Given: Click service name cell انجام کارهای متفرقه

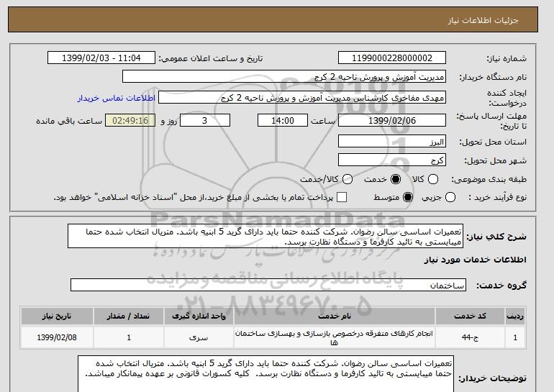Looking at the screenshot, I should pyautogui.click(x=335, y=337).
